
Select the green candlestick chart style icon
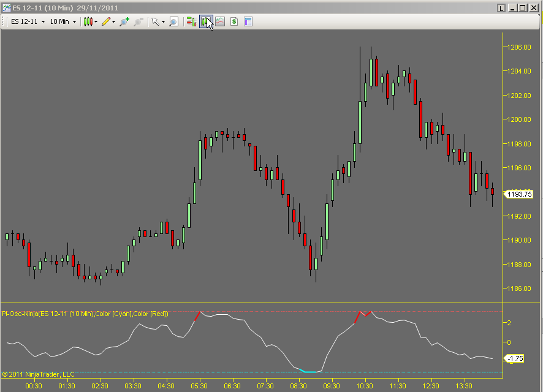[x=88, y=21]
